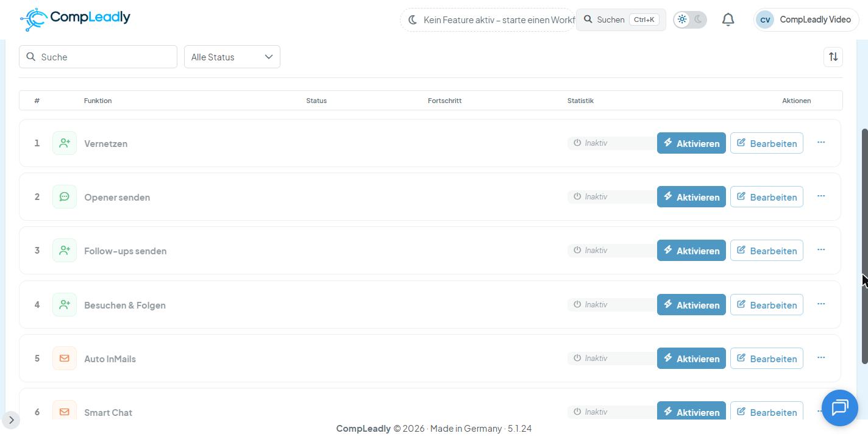The height and width of the screenshot is (436, 868).
Task: Click the Besuchen & Folgen icon
Action: 65,304
